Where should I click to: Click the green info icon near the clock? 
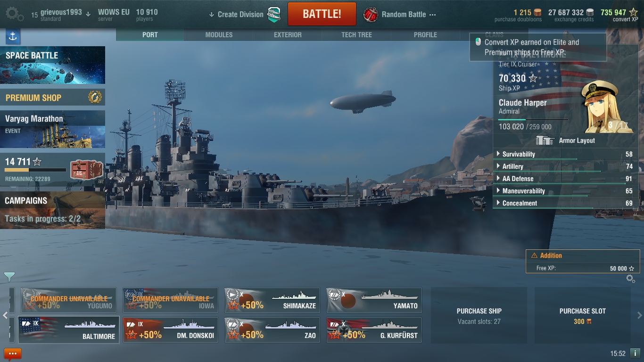pos(635,353)
